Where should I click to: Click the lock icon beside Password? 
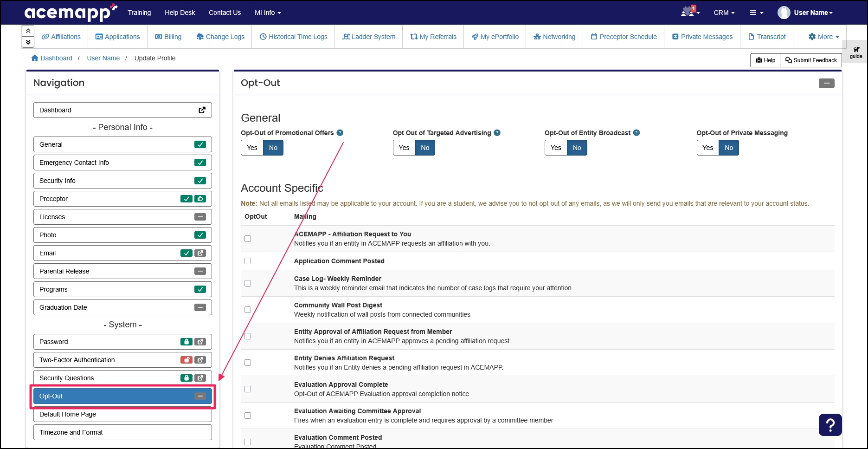point(186,341)
